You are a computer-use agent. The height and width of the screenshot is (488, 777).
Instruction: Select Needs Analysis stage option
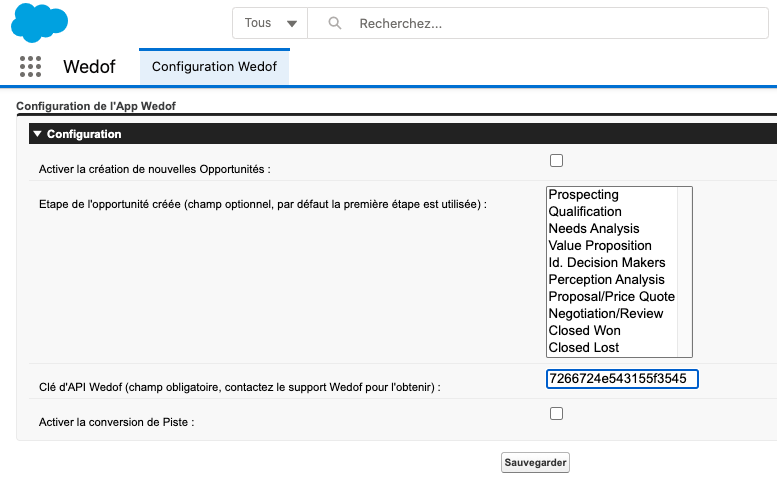[x=612, y=228]
